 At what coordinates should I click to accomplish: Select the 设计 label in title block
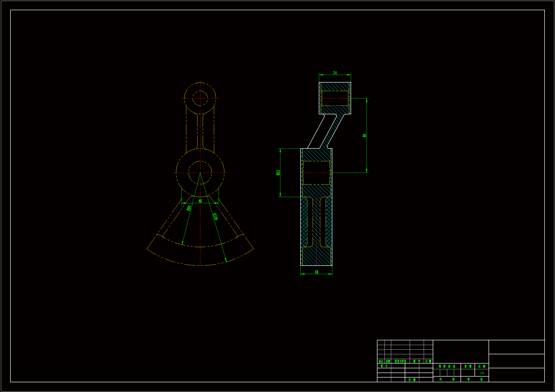click(384, 366)
